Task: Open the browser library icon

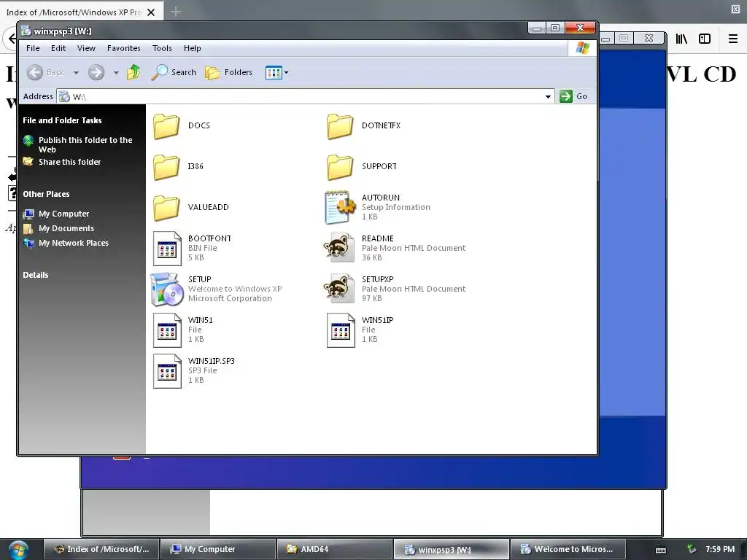Action: [x=681, y=39]
